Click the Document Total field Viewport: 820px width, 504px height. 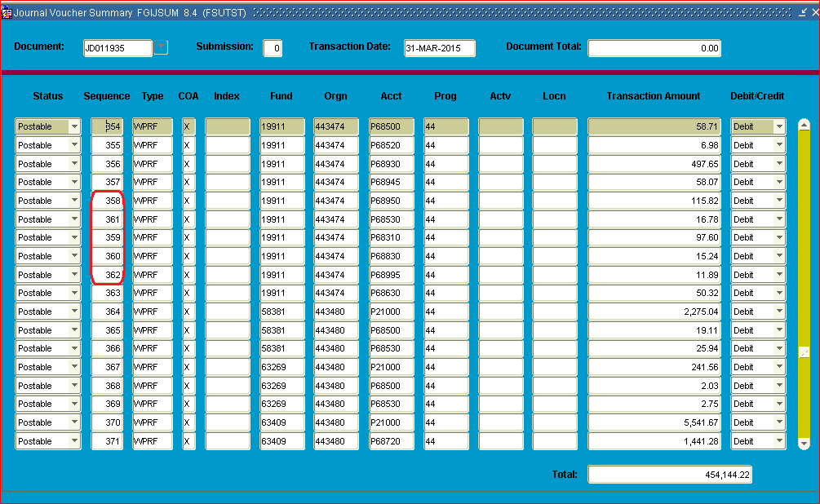[654, 48]
